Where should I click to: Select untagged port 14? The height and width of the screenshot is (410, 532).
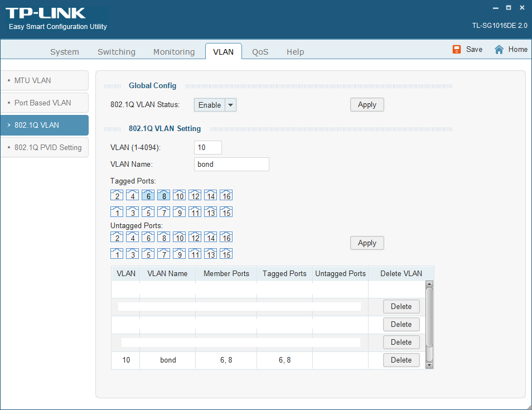(x=210, y=237)
